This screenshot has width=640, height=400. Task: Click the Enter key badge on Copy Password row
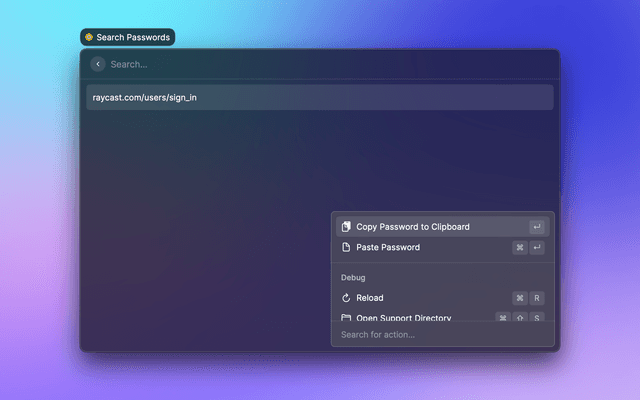click(x=537, y=227)
